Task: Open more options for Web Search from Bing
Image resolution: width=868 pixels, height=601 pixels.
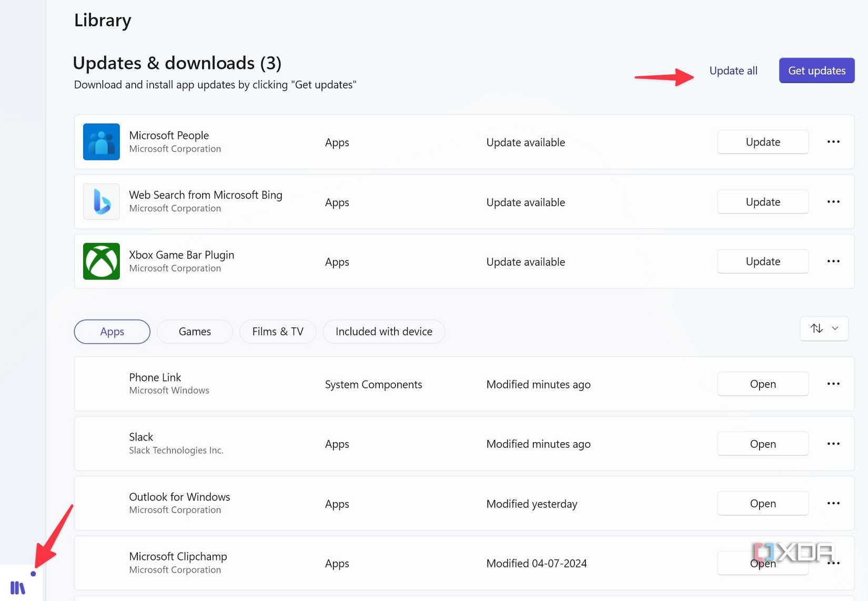Action: [x=833, y=202]
